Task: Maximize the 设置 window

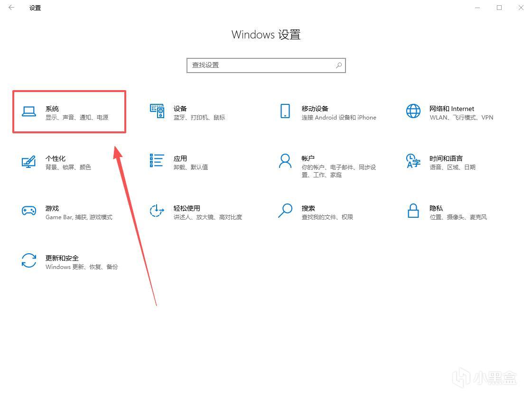Action: click(499, 8)
